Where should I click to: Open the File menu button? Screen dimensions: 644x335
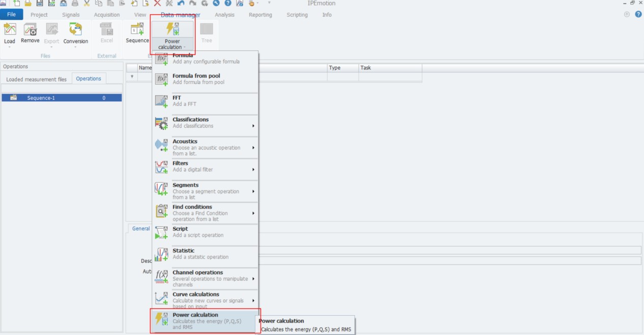pos(11,15)
